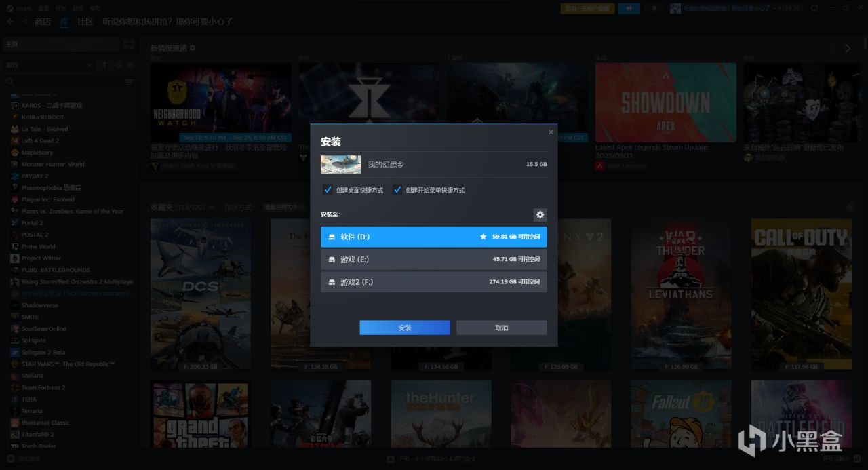Open Apex Showdown news thumbnail

pos(666,102)
